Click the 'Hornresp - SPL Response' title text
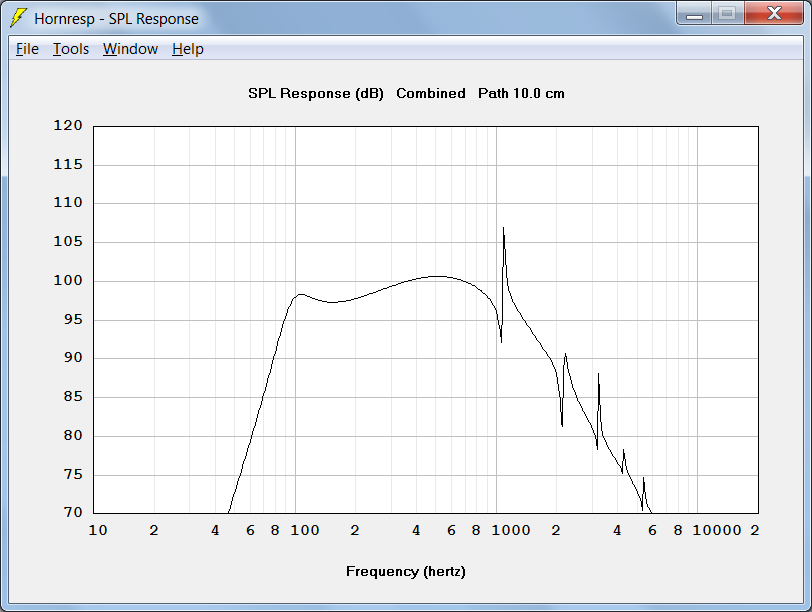 [117, 19]
